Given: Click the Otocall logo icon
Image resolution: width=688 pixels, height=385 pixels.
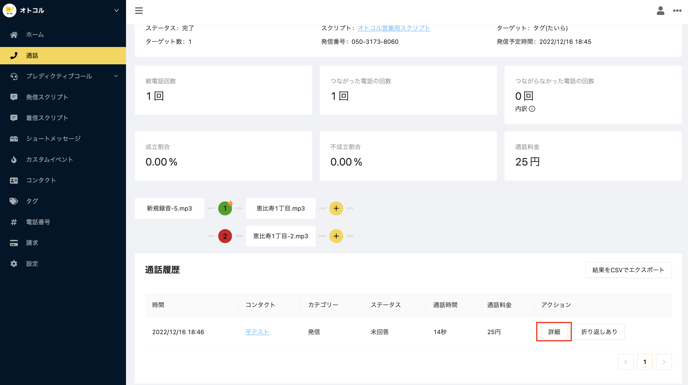Looking at the screenshot, I should pos(9,10).
